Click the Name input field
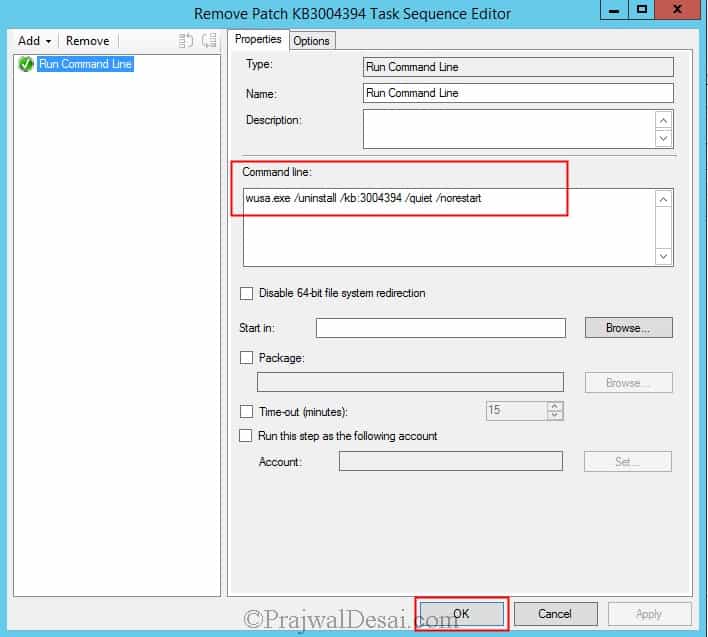Viewport: 708px width, 637px height. (518, 93)
